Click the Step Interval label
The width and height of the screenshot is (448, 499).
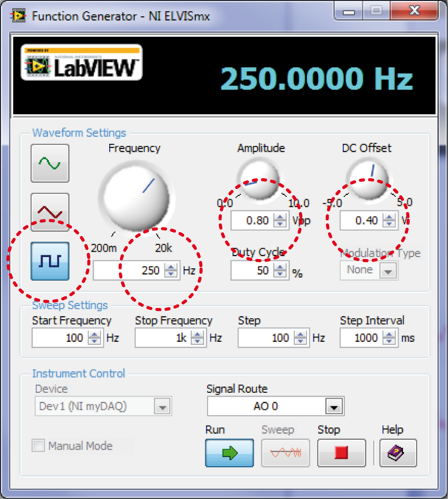[x=372, y=321]
